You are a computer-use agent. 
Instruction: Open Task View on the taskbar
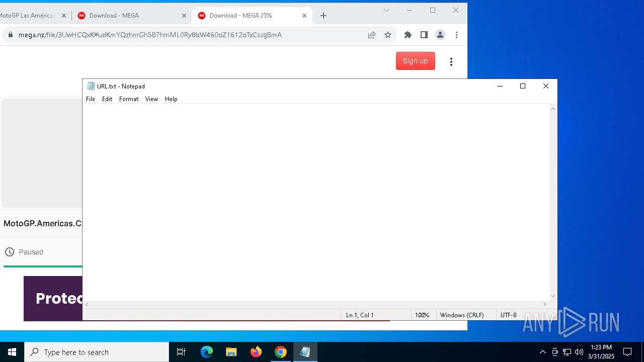[181, 352]
